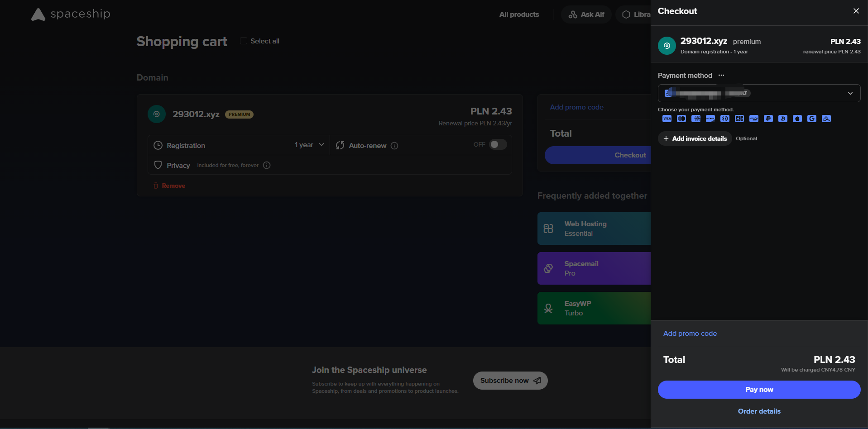868x429 pixels.
Task: Close the Checkout panel
Action: click(x=856, y=11)
